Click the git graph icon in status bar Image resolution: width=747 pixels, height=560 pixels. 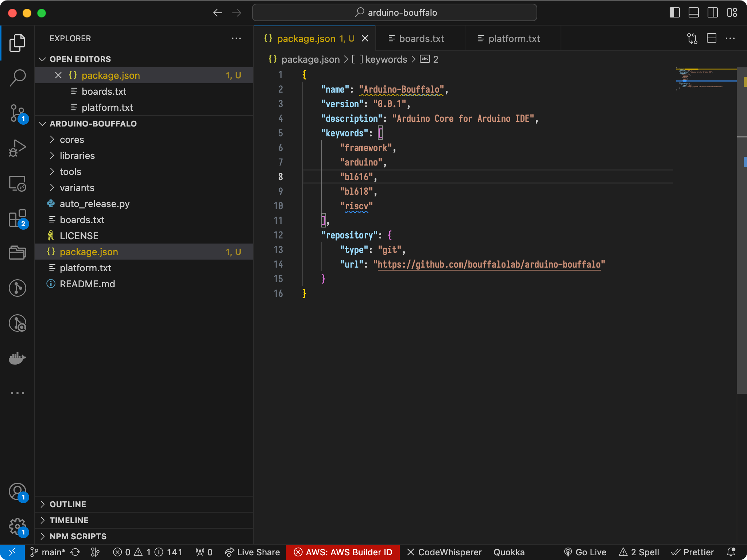(x=95, y=552)
